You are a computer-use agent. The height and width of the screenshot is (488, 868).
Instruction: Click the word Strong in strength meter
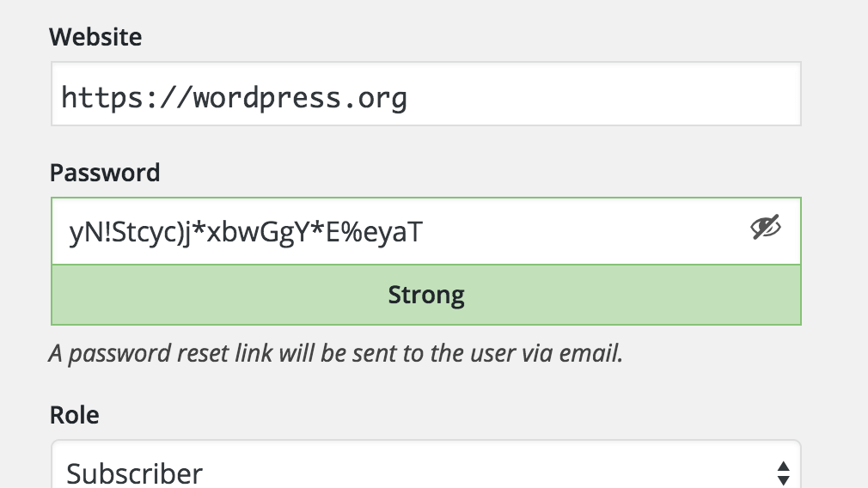point(426,295)
